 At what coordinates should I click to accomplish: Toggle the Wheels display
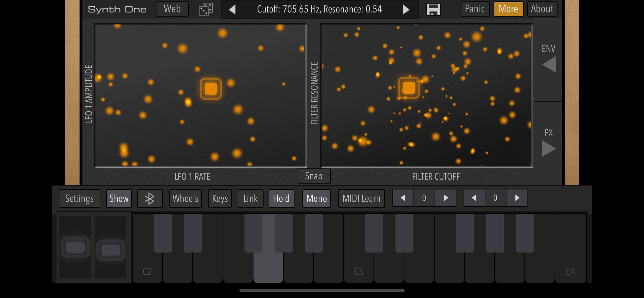pos(185,199)
